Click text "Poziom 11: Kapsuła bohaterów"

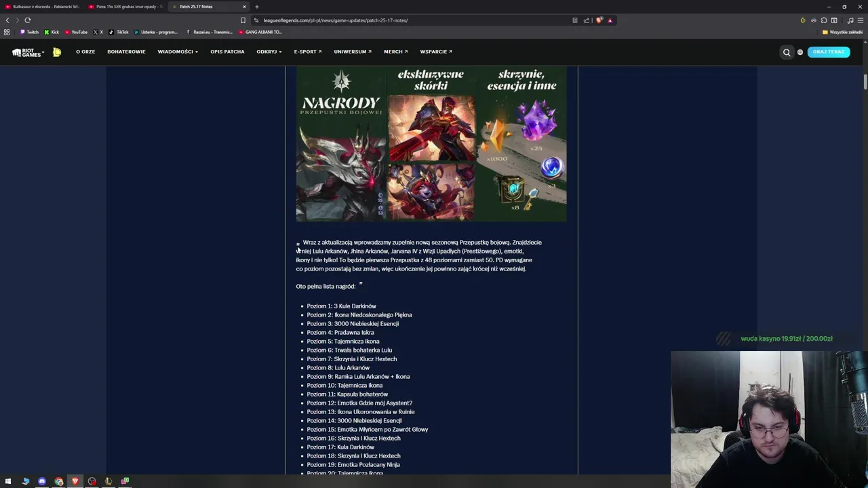(x=347, y=394)
